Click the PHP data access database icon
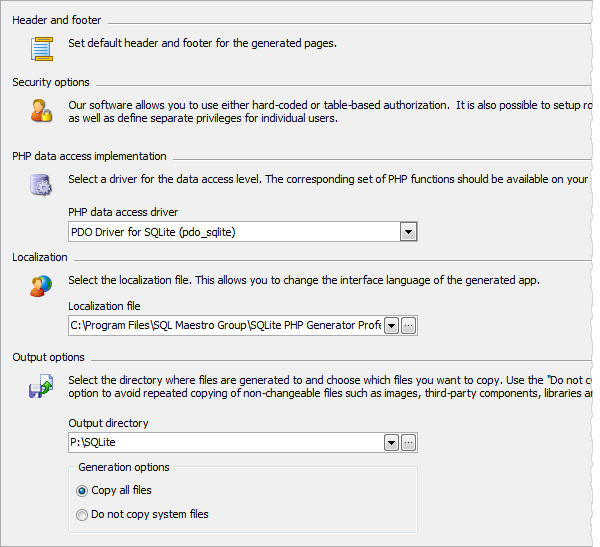600x547 pixels. [41, 184]
